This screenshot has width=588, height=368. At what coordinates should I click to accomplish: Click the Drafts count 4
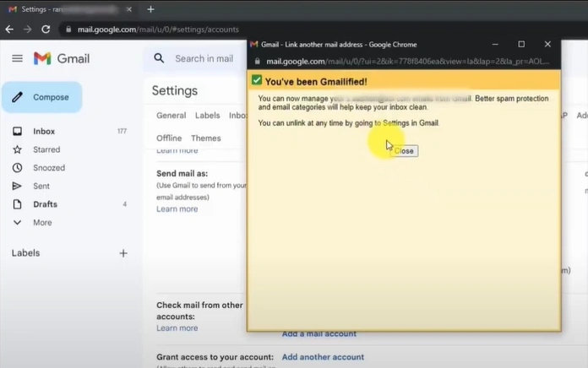[x=124, y=204]
